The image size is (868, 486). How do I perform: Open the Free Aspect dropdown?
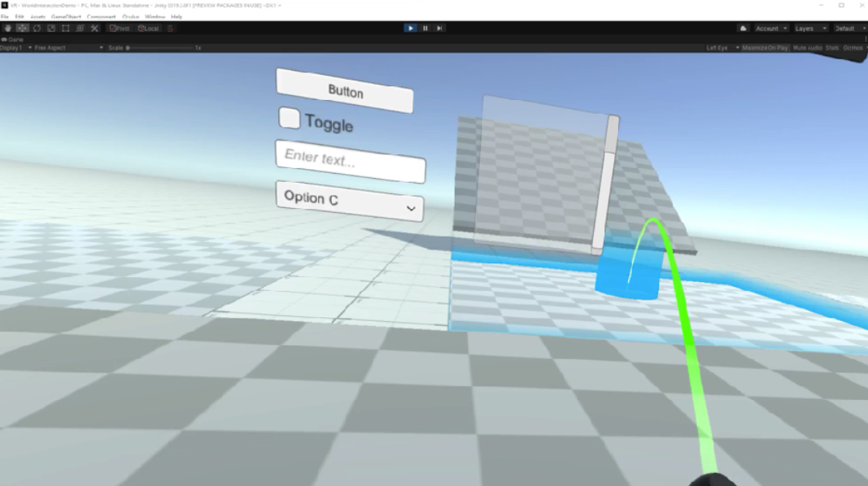pyautogui.click(x=68, y=48)
